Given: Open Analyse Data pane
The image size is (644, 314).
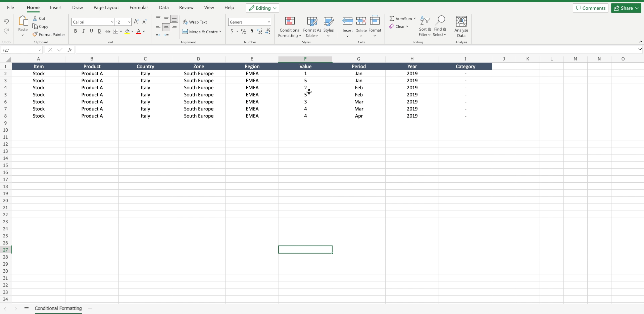Looking at the screenshot, I should click(461, 27).
